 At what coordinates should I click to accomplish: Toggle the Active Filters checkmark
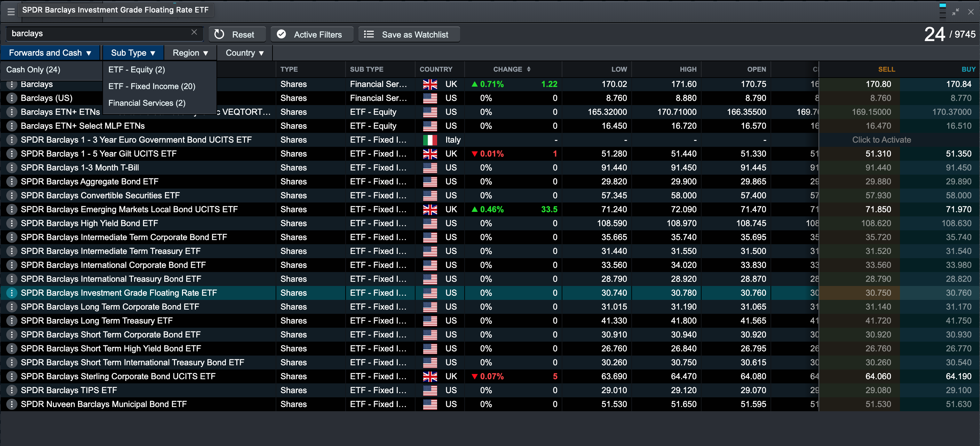pos(281,34)
